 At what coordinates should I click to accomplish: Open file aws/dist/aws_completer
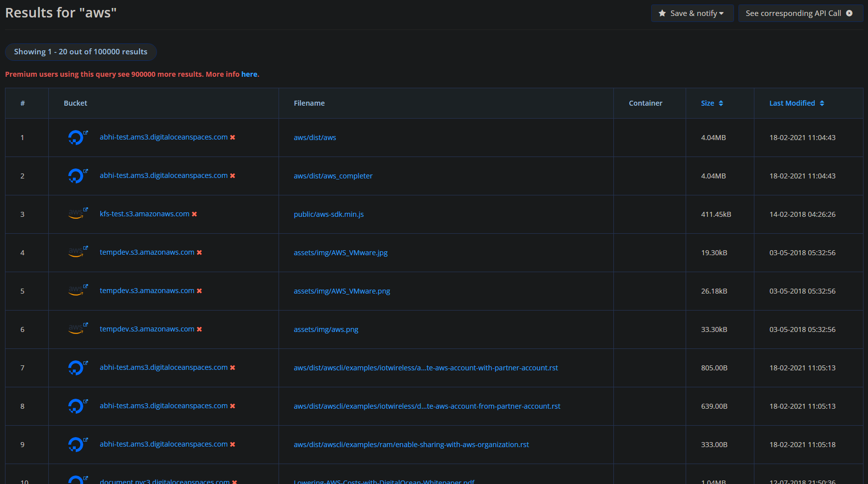[x=333, y=176]
